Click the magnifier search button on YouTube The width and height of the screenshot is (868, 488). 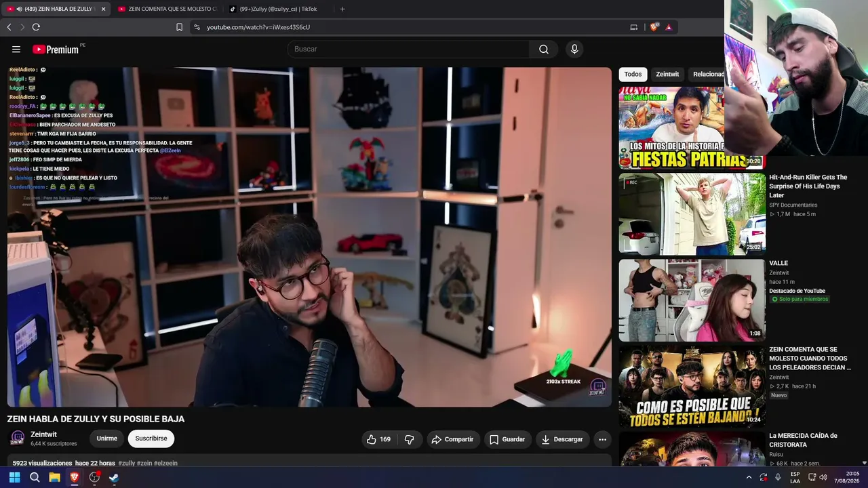point(544,49)
